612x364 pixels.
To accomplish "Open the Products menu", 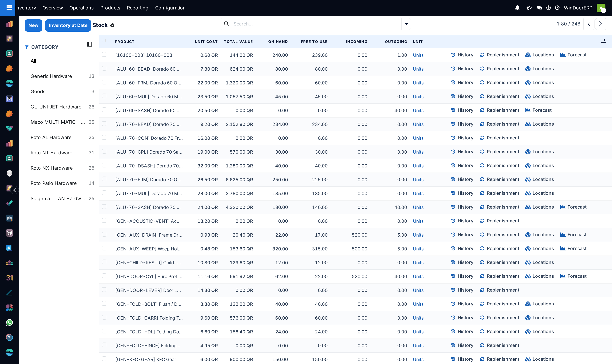I will click(110, 8).
